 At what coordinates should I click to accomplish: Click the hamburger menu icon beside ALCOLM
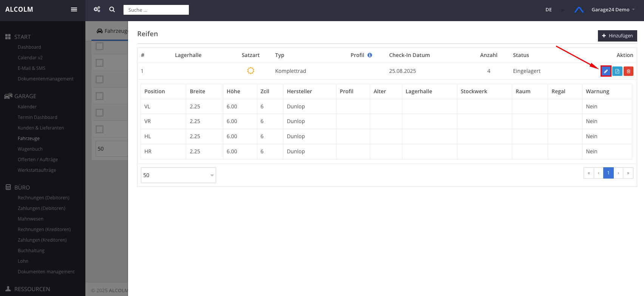(x=74, y=9)
